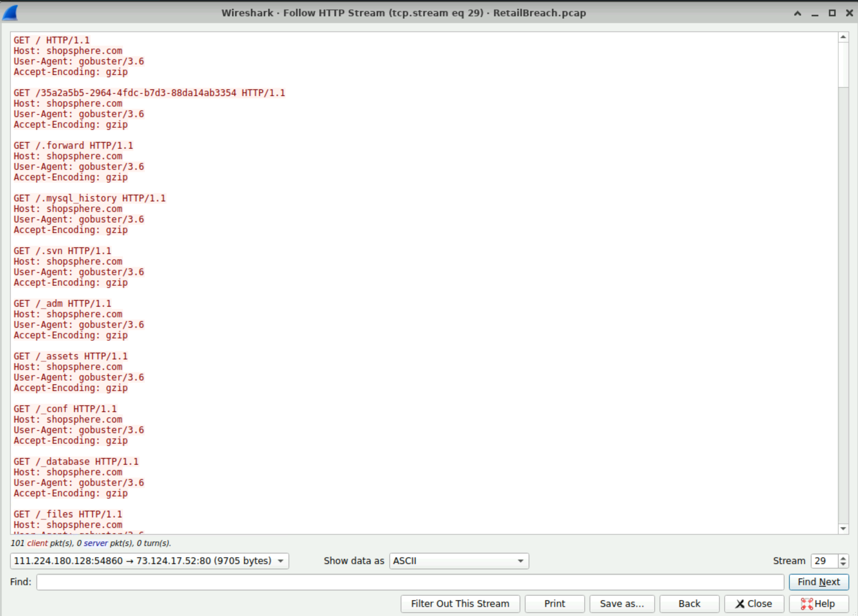Print the followed stream
The image size is (858, 616).
coord(554,603)
